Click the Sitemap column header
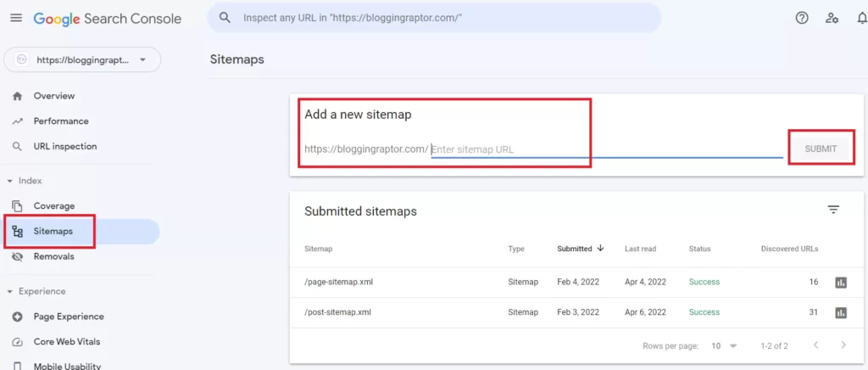This screenshot has height=370, width=868. click(319, 249)
